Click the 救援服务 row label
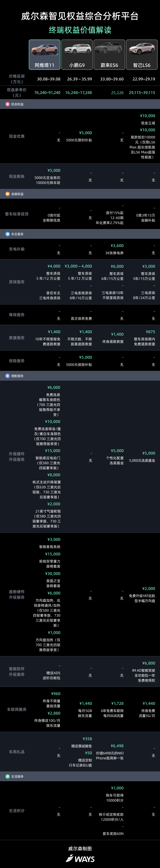The width and height of the screenshot is (160, 868). (17, 338)
